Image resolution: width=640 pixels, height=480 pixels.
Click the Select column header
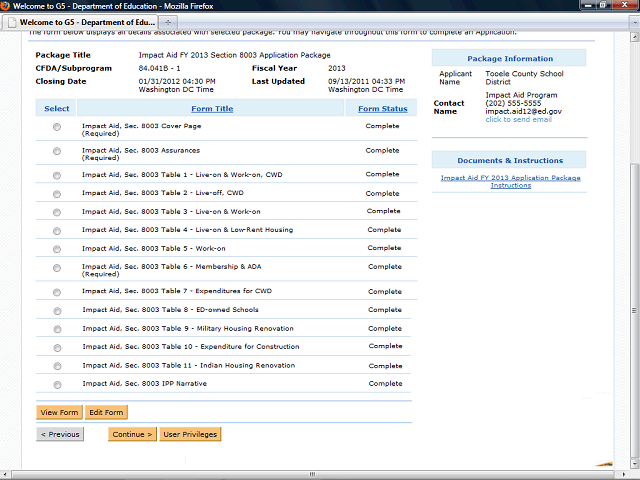pos(57,109)
